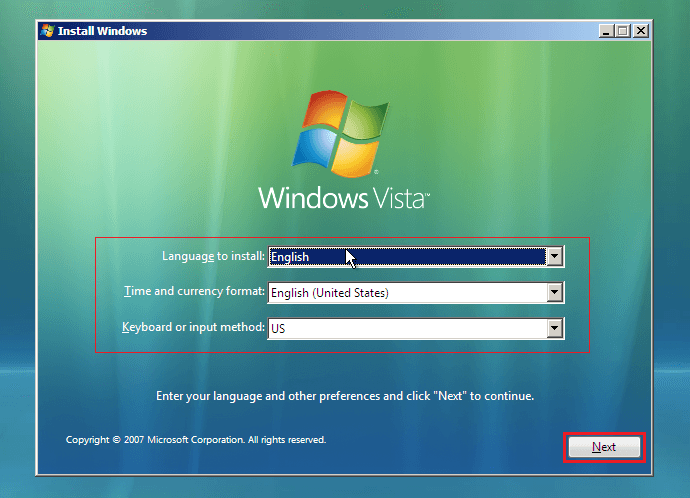This screenshot has width=690, height=498.
Task: Open the Language to install dropdown arrow
Action: (x=554, y=256)
